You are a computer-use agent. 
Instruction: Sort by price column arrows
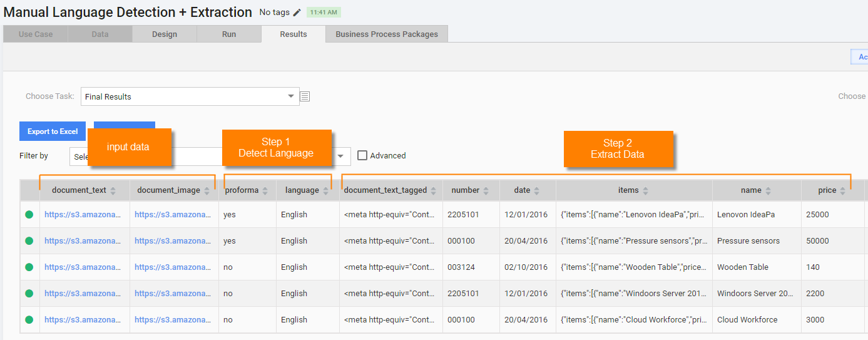(842, 190)
